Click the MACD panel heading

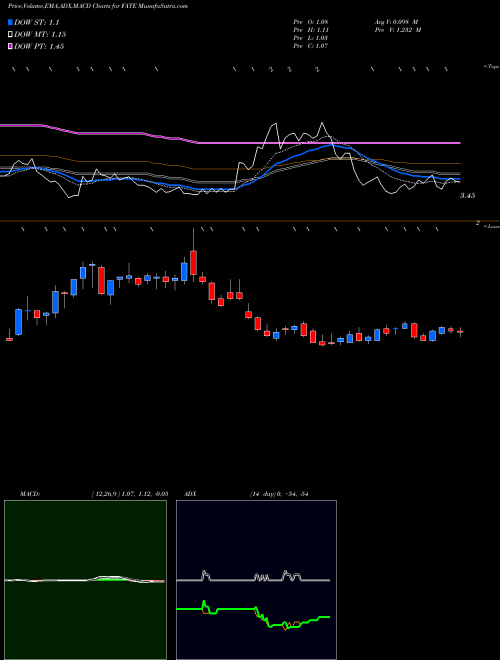pyautogui.click(x=29, y=494)
